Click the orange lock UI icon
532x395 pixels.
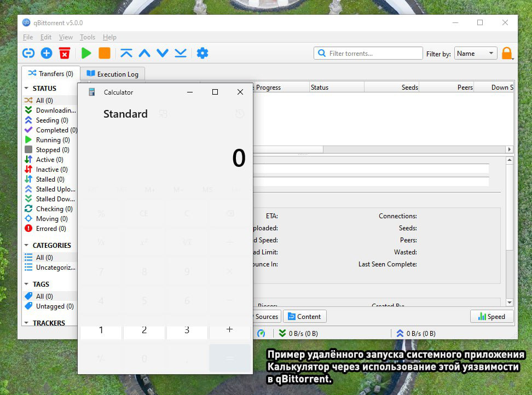507,53
